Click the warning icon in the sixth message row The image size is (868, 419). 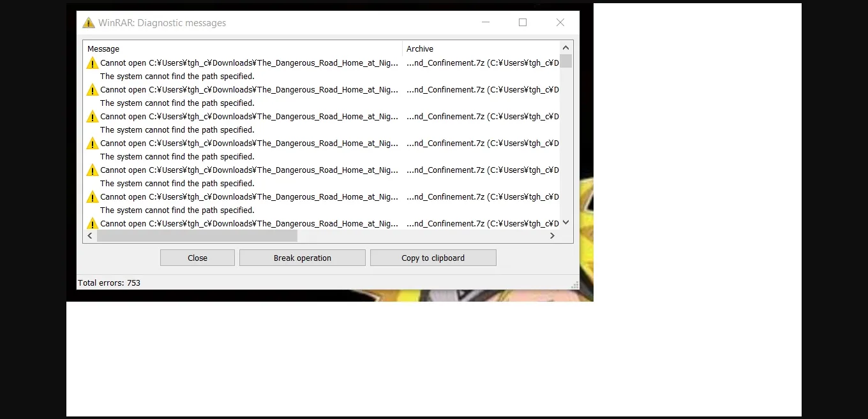(93, 197)
